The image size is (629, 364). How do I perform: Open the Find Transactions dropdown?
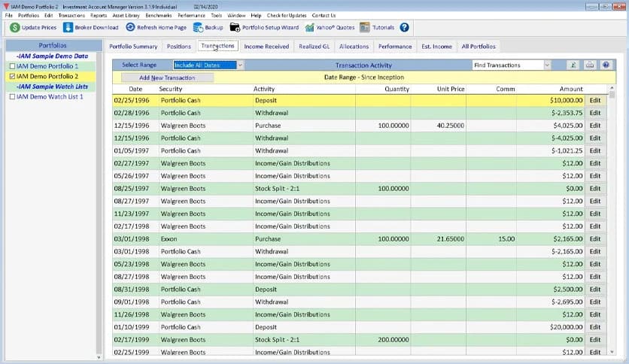pyautogui.click(x=547, y=65)
